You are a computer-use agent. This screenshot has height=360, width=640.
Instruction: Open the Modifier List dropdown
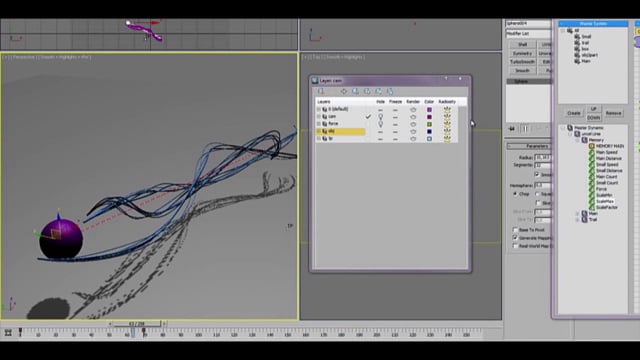pyautogui.click(x=528, y=34)
